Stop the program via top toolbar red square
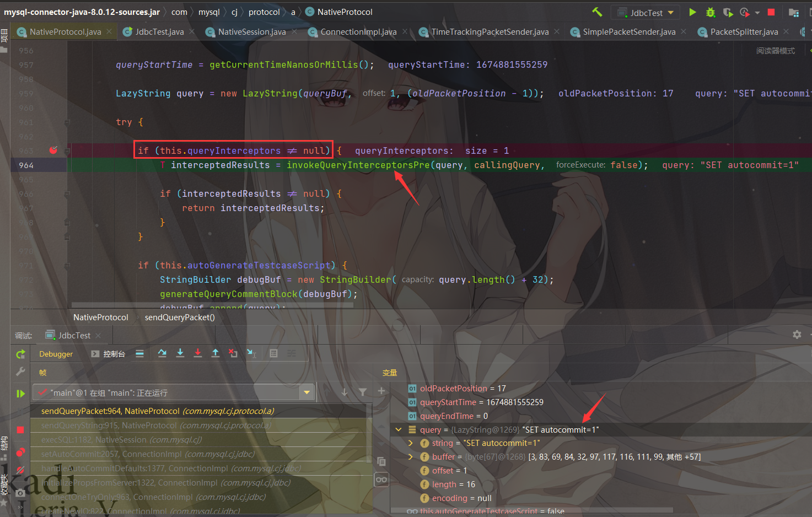The image size is (812, 517). point(771,12)
